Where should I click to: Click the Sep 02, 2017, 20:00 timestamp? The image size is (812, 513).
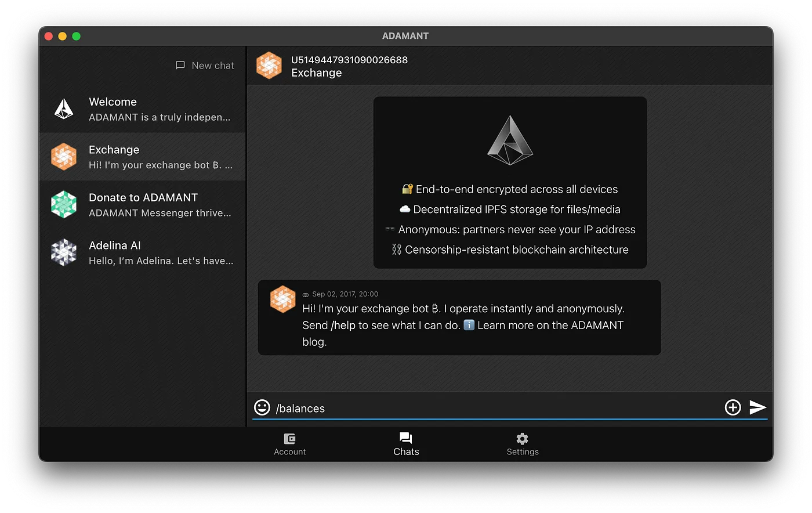point(345,294)
